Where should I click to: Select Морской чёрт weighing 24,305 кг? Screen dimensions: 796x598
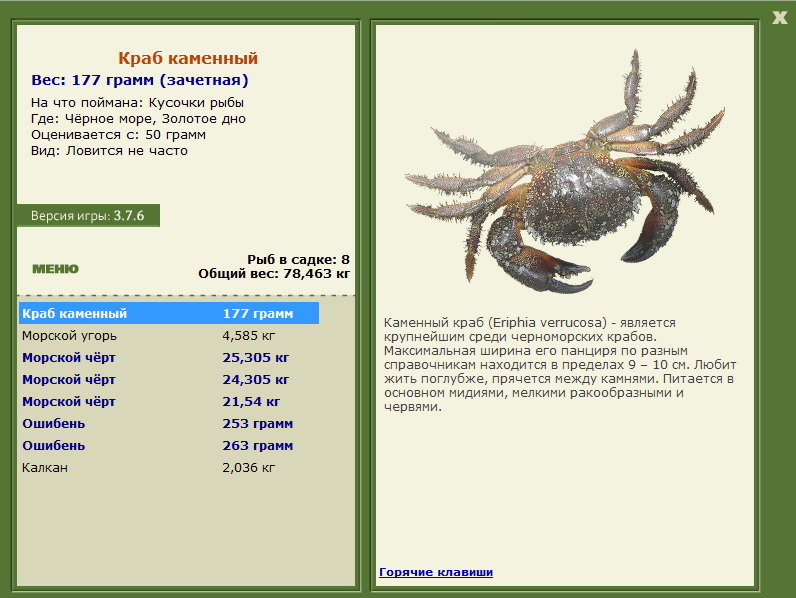(169, 379)
